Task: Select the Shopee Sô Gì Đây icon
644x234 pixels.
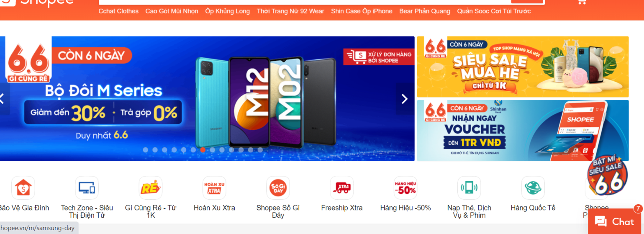Action: pyautogui.click(x=278, y=188)
